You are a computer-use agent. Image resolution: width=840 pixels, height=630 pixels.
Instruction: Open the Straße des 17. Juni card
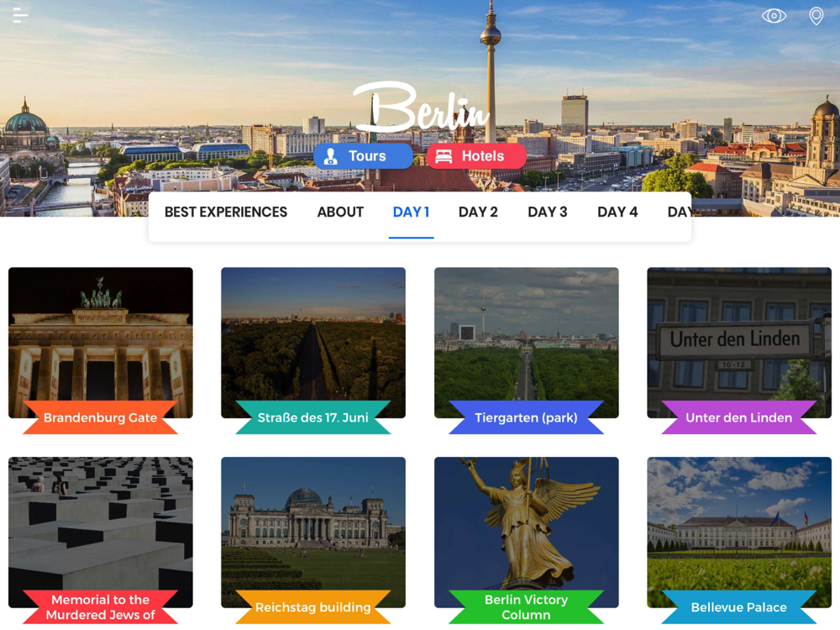[312, 350]
